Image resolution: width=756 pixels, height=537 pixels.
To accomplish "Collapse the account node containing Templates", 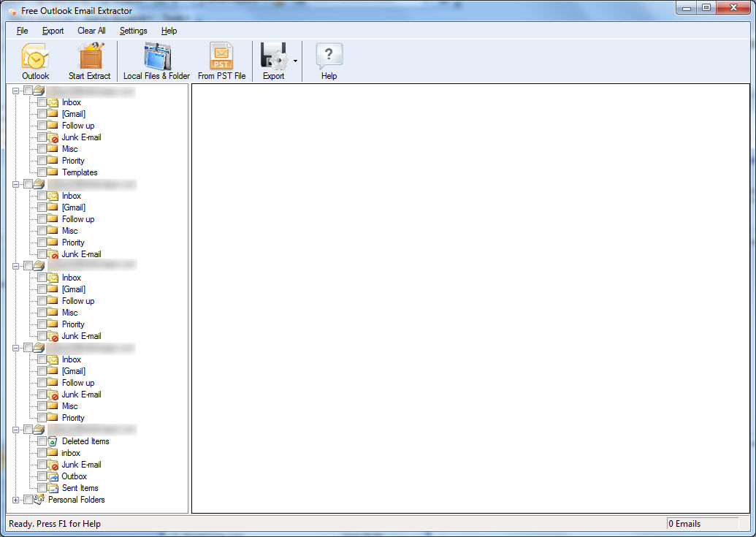I will pos(16,91).
